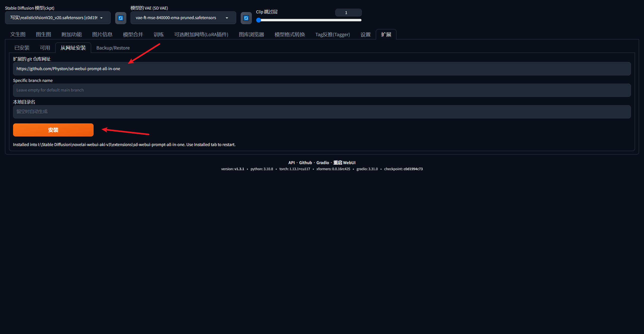Refresh the SD VAE model list
The height and width of the screenshot is (334, 644).
coord(246,18)
